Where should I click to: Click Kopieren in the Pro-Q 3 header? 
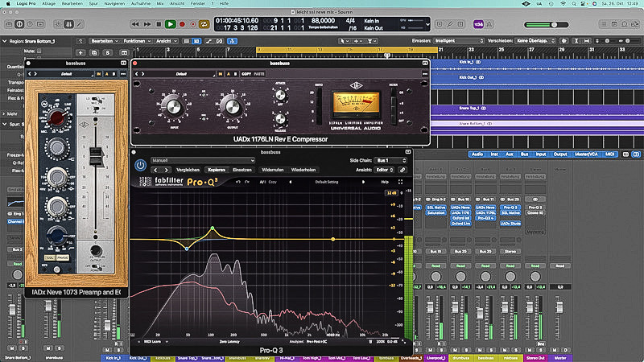coord(217,170)
